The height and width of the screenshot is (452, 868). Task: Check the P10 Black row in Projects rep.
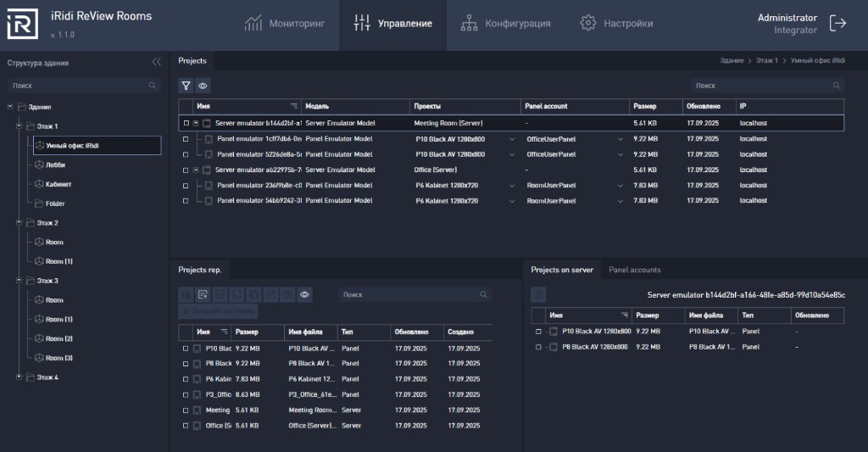point(186,349)
